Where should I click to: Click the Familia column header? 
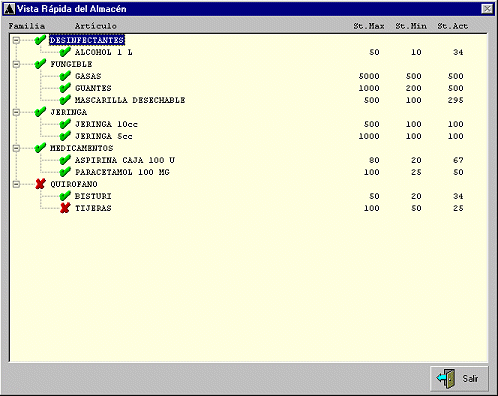pos(27,26)
